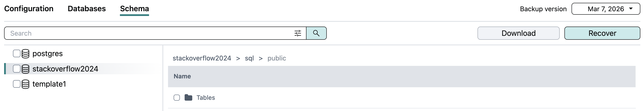Screen dimensions: 644x111
Task: Click the postgres database icon
Action: tap(25, 54)
